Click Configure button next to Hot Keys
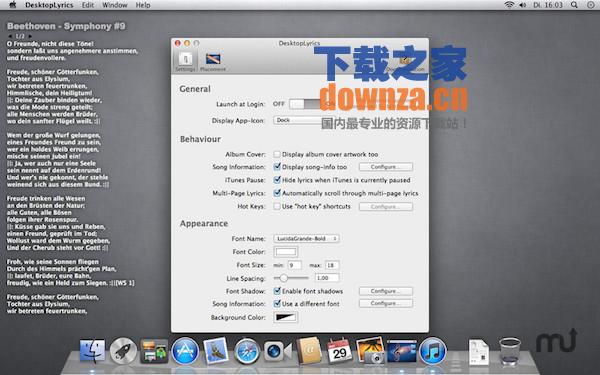600x375 pixels. tap(386, 207)
